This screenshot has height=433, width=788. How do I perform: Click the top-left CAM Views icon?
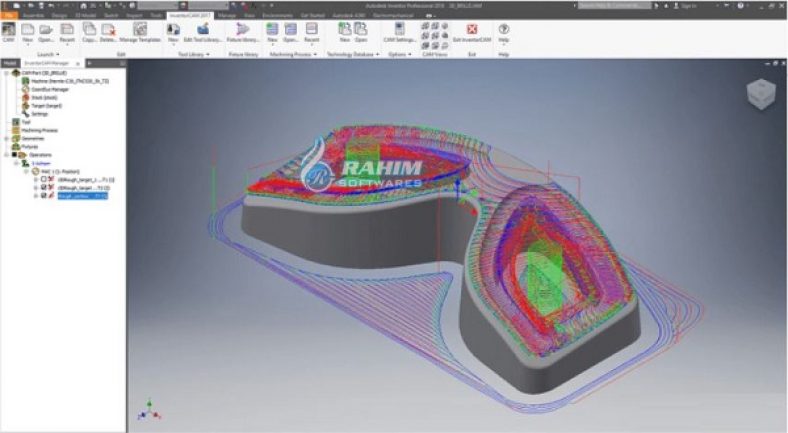425,26
